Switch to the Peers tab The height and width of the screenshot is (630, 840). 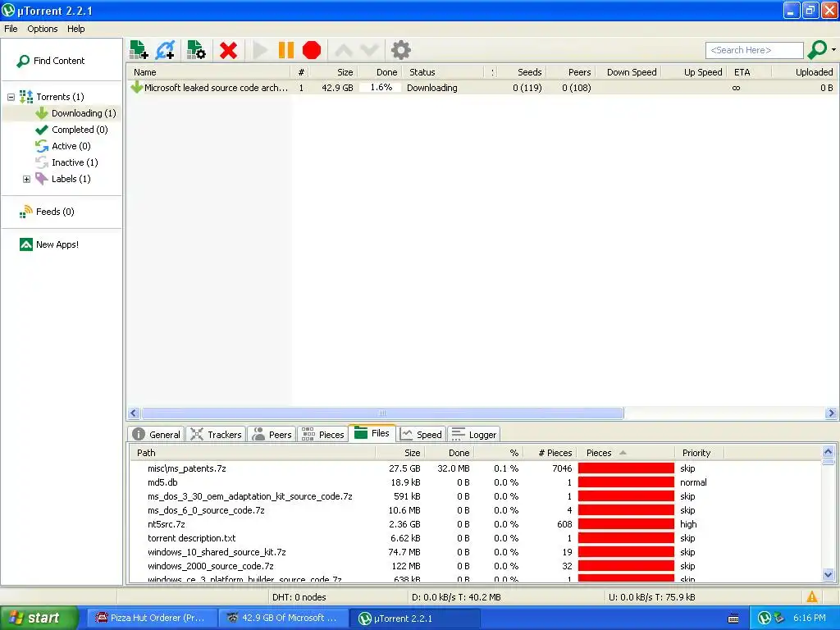(x=272, y=435)
